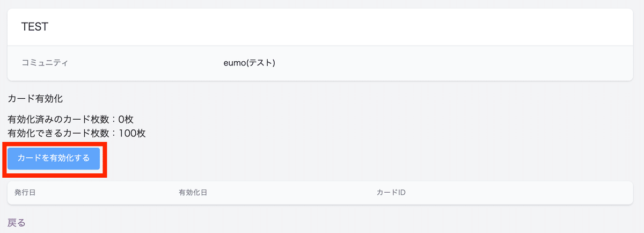Click the カード有効化 section heading
Screen dimensions: 644x233
click(35, 99)
